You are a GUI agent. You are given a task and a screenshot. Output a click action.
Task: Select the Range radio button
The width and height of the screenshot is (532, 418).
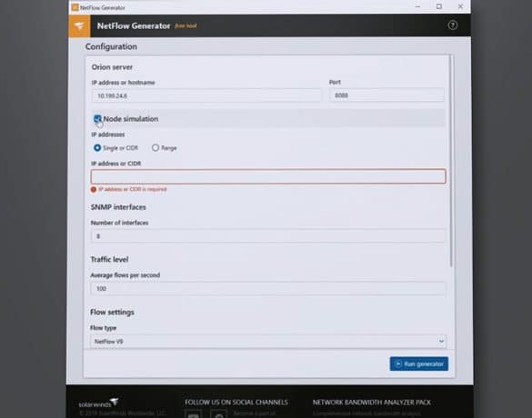click(156, 148)
